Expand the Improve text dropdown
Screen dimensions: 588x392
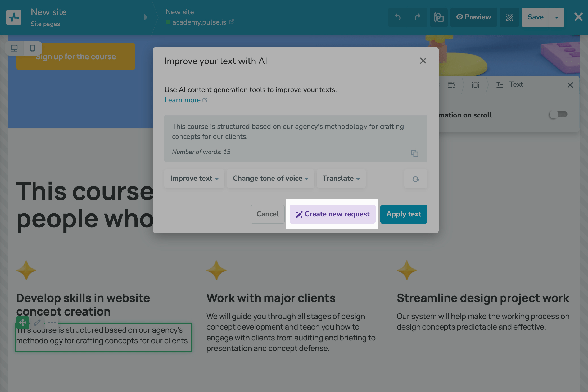coord(194,179)
